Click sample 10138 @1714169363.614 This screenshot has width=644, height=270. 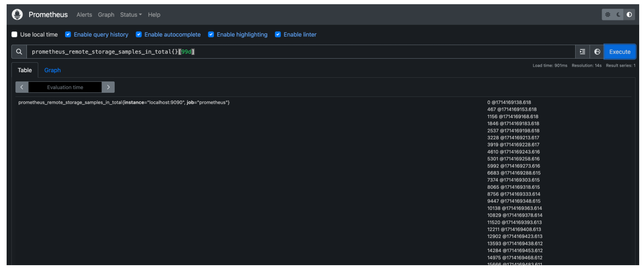(514, 208)
